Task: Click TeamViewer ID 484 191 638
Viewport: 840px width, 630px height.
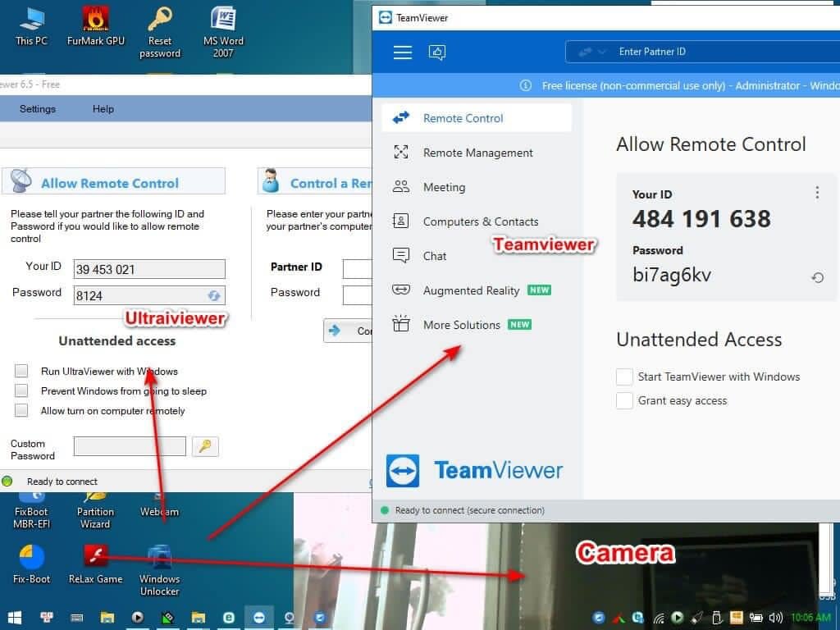Action: tap(701, 218)
